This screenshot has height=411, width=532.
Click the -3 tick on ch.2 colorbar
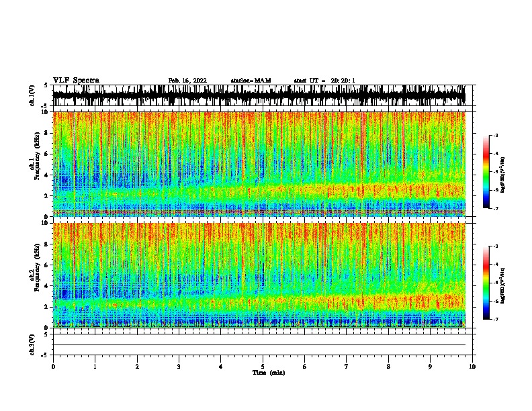(x=495, y=246)
